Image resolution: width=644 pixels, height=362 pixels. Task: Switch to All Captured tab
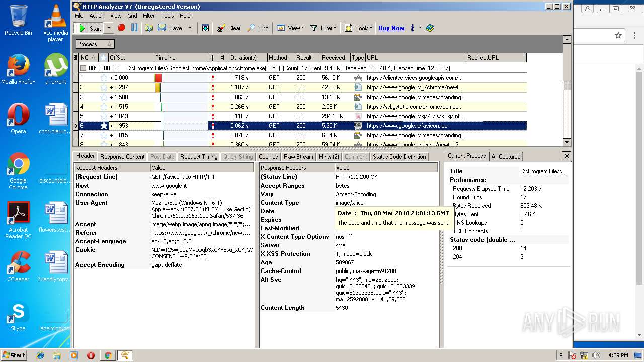pyautogui.click(x=506, y=157)
